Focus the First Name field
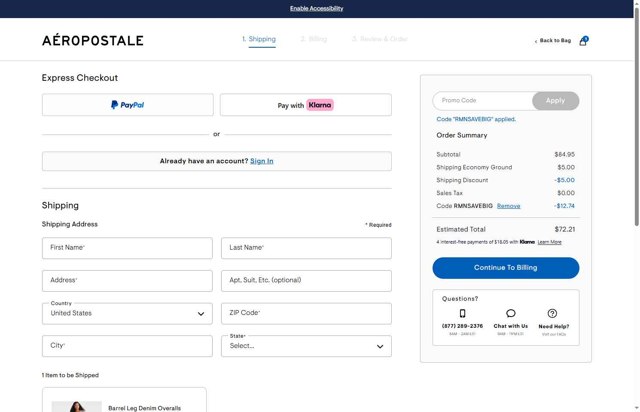Viewport: 640px width, 412px height. click(127, 248)
